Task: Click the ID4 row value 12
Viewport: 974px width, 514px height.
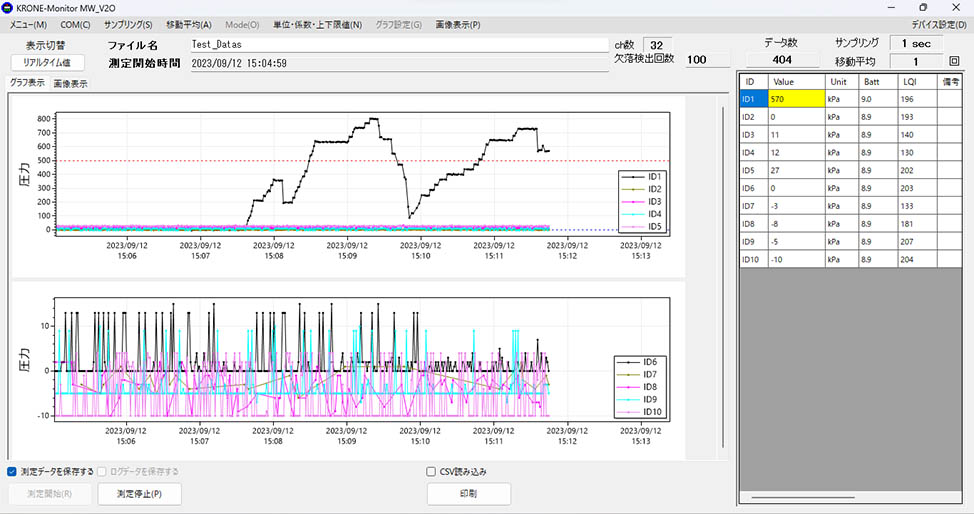Action: tap(797, 153)
